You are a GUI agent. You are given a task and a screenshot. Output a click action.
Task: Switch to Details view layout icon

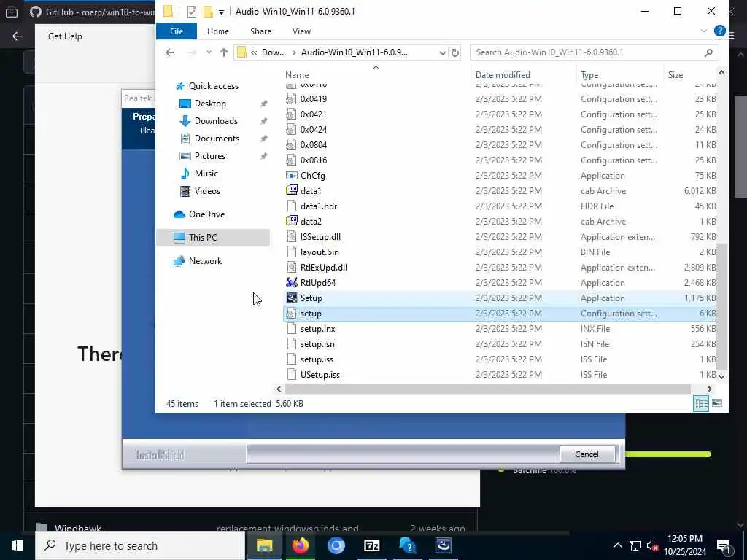point(701,404)
